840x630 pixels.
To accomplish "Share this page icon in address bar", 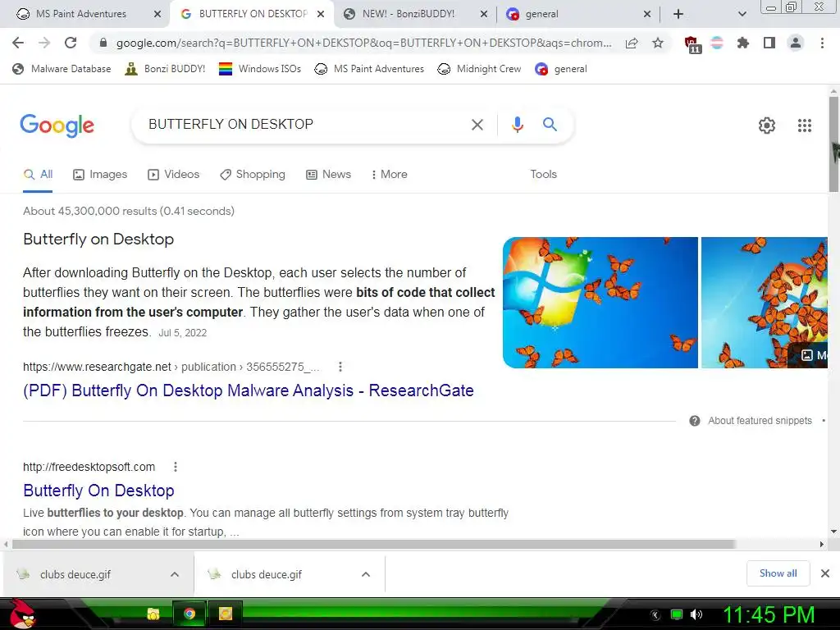I will point(632,43).
